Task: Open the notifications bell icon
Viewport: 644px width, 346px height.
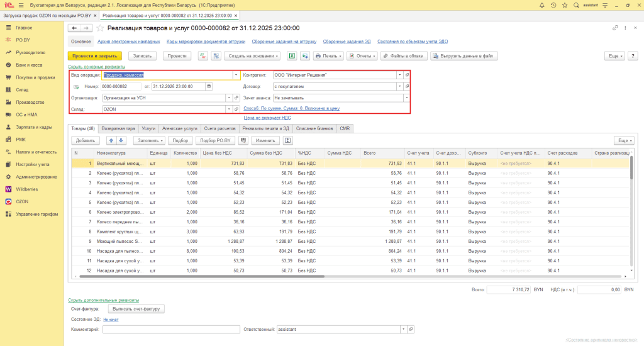Action: [541, 5]
